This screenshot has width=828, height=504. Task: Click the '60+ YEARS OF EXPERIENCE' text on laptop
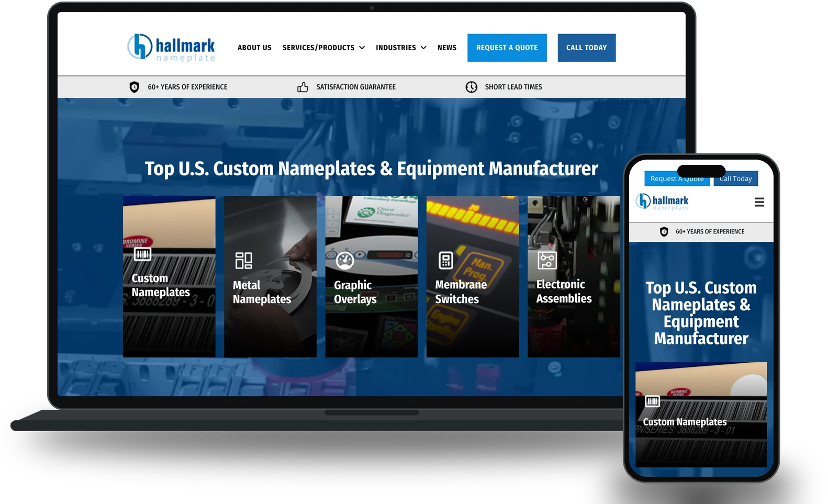[x=187, y=87]
